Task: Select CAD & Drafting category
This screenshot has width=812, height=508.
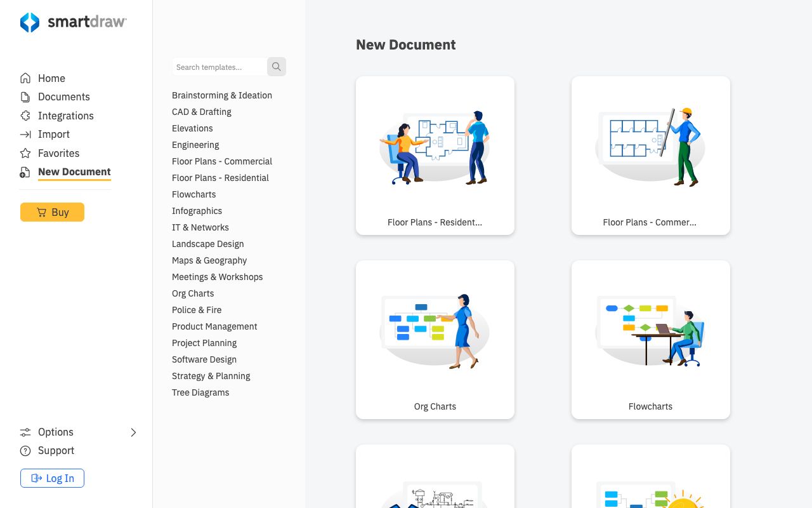Action: (202, 112)
